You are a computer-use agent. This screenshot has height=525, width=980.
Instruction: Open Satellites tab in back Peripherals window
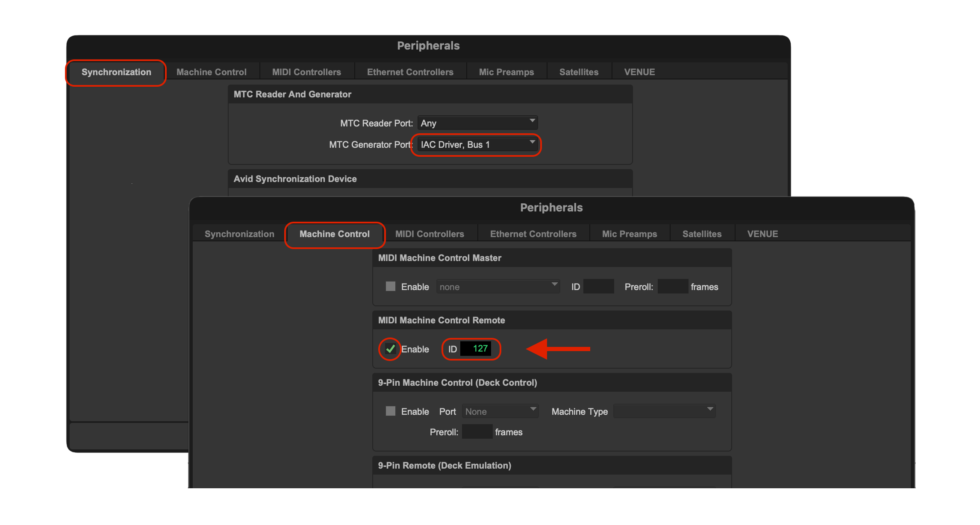click(x=579, y=72)
